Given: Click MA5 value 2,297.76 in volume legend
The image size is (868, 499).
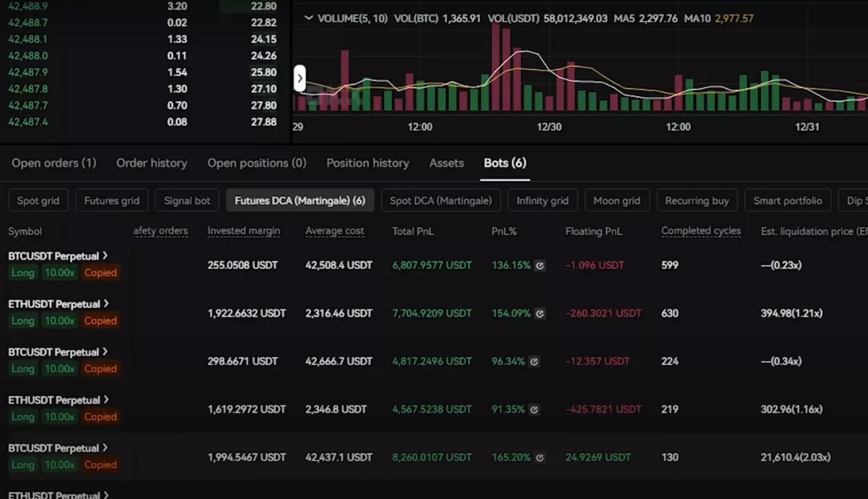Looking at the screenshot, I should (x=658, y=18).
